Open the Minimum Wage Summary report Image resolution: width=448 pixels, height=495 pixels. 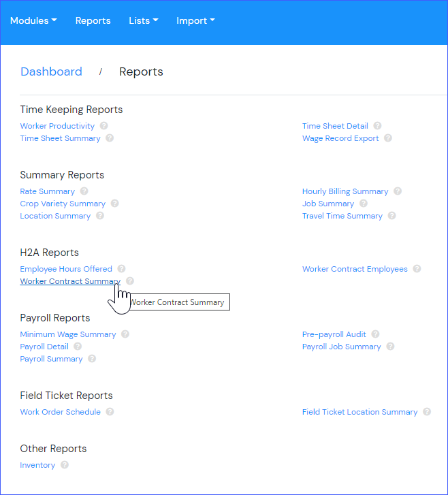coord(68,334)
